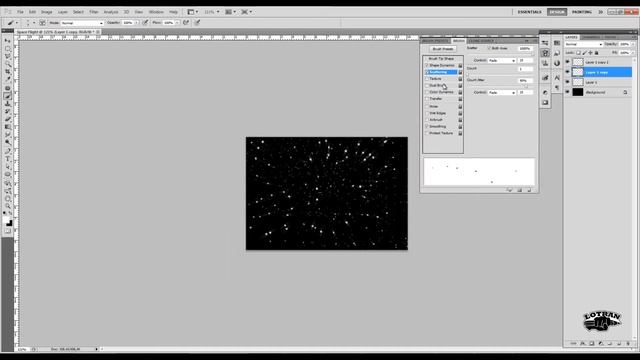
Task: Switch to Essentials workspace
Action: [x=529, y=12]
